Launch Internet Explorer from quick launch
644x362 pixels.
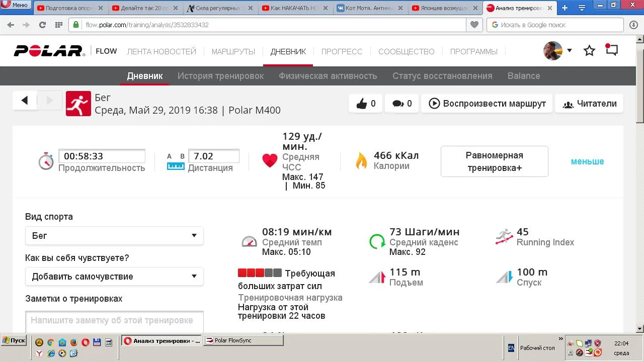click(51, 353)
